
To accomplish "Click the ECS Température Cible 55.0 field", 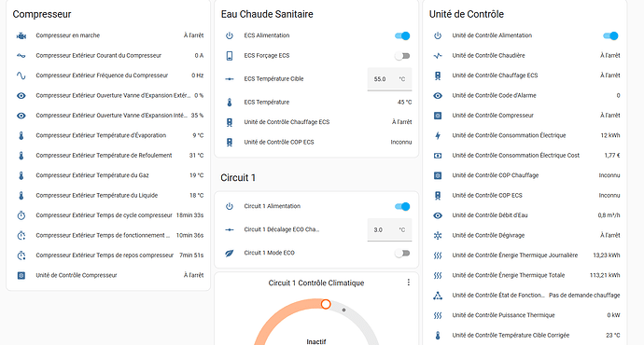I will [389, 79].
